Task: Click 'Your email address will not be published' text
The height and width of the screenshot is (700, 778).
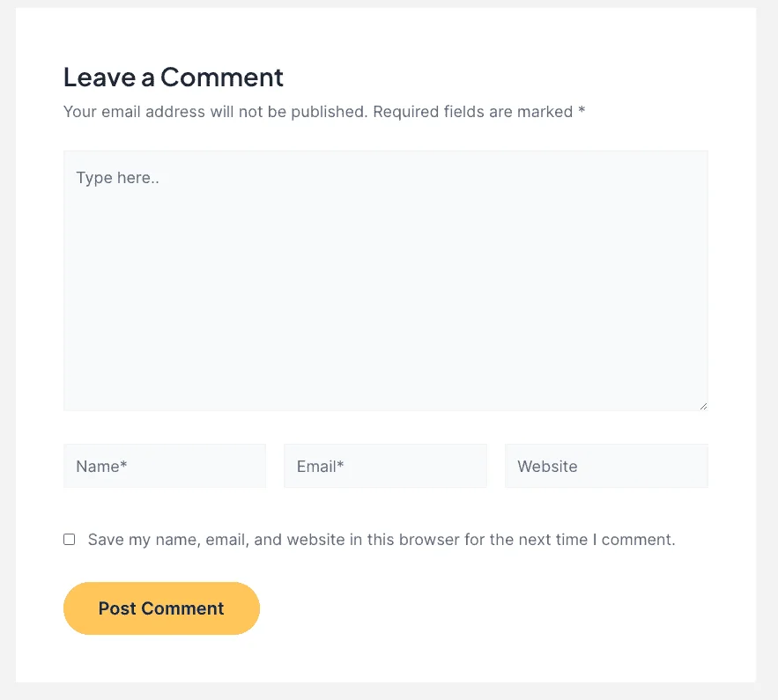Action: point(215,112)
